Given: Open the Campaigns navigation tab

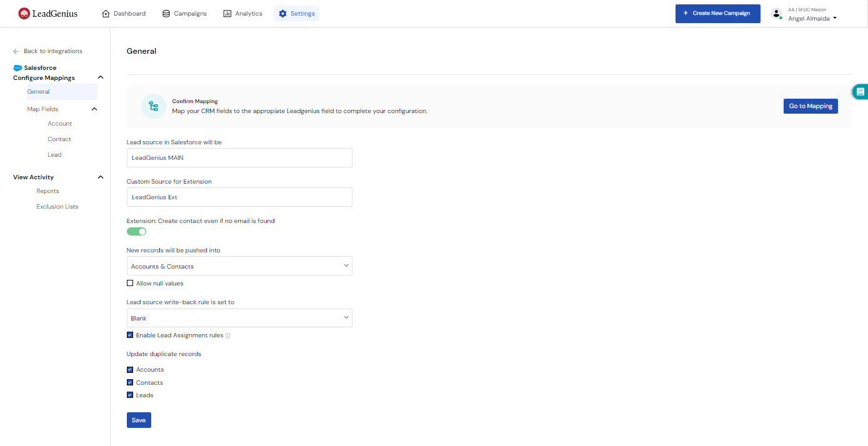Looking at the screenshot, I should coord(184,14).
